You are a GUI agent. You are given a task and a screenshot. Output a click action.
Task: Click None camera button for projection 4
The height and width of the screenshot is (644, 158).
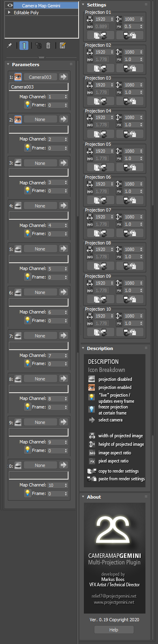pos(40,206)
